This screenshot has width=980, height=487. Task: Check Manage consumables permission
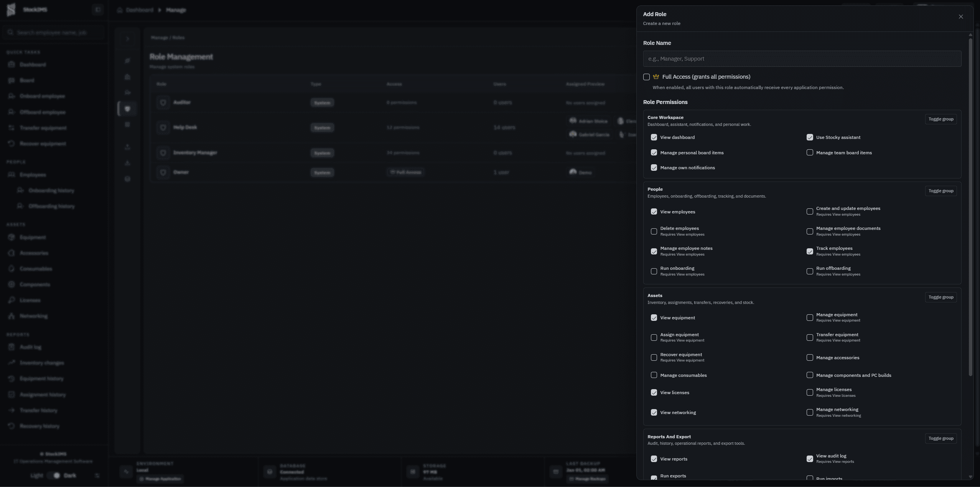(654, 375)
